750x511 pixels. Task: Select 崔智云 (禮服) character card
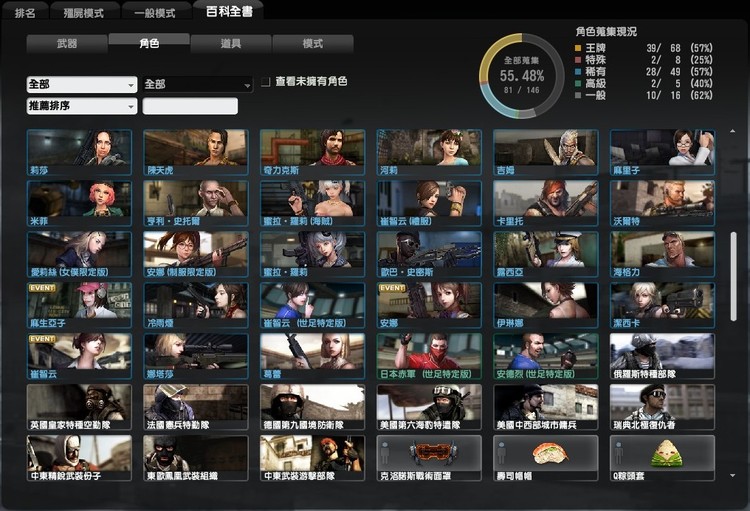(429, 203)
